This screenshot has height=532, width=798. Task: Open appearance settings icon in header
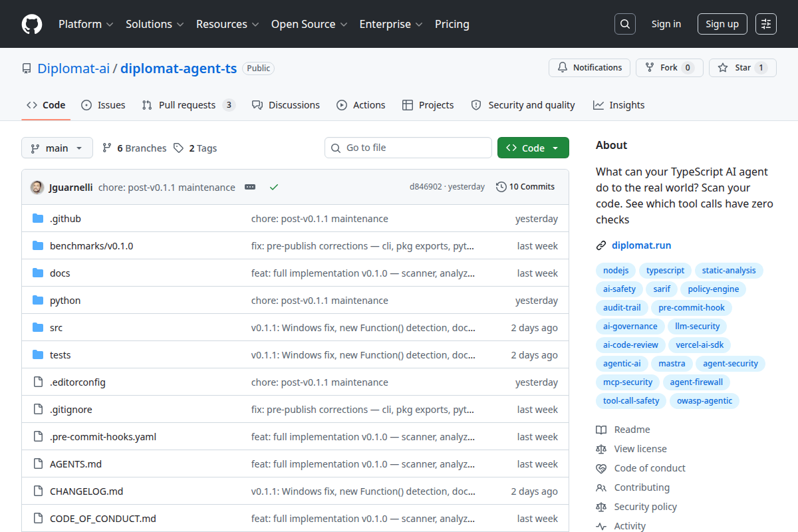(x=766, y=24)
